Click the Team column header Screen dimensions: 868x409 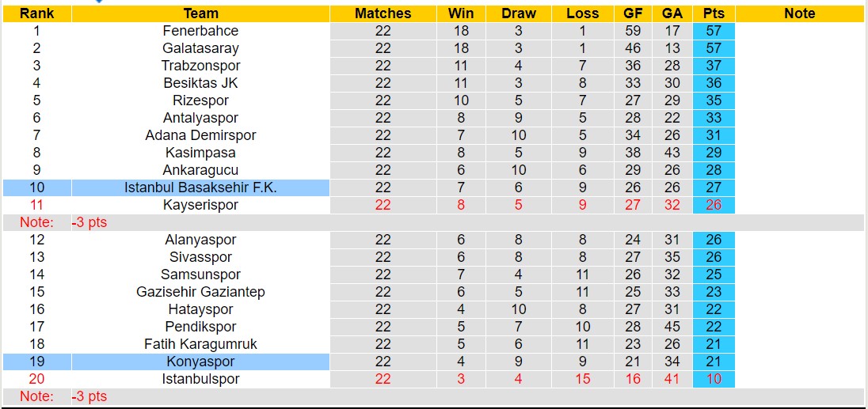pos(200,13)
